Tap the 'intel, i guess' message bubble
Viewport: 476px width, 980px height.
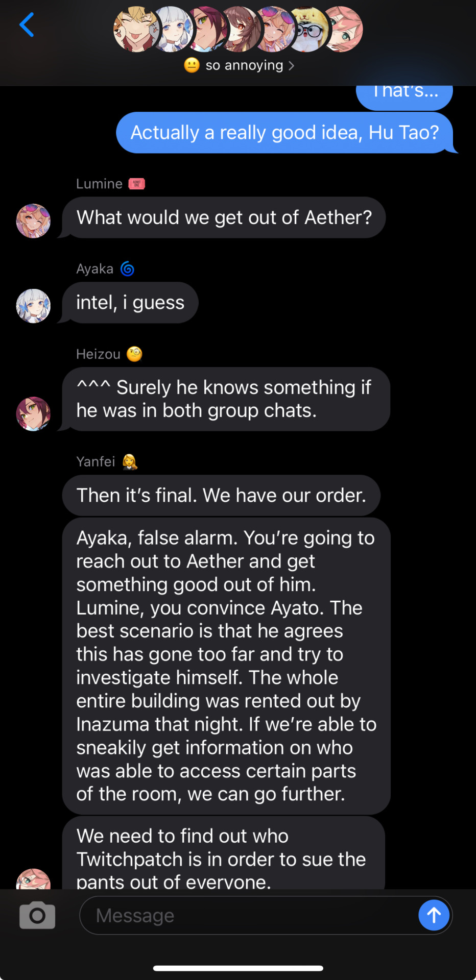click(130, 303)
